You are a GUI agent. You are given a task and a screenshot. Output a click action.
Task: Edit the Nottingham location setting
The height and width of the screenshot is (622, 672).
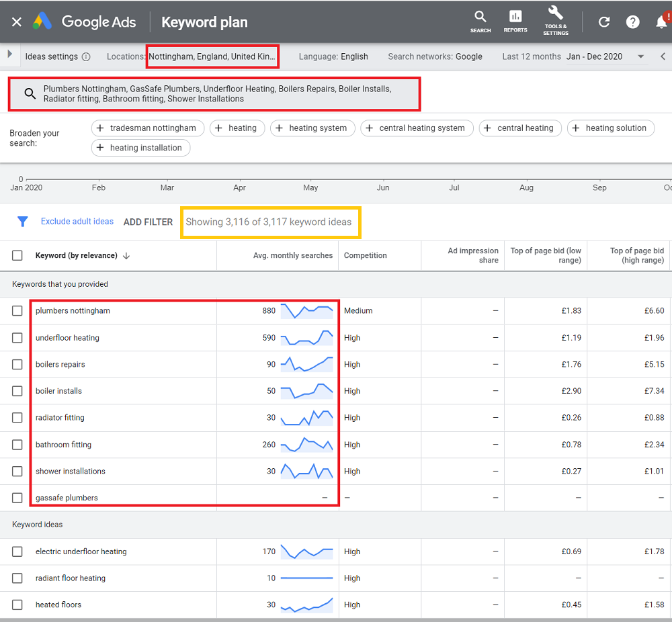212,56
